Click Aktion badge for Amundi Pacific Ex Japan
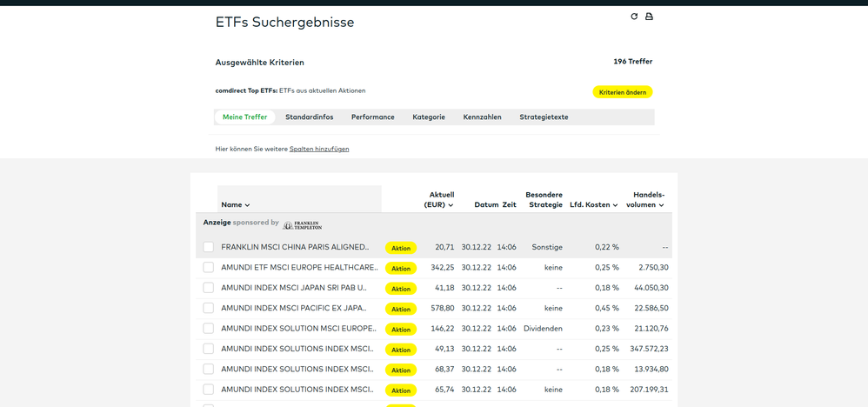 [401, 309]
